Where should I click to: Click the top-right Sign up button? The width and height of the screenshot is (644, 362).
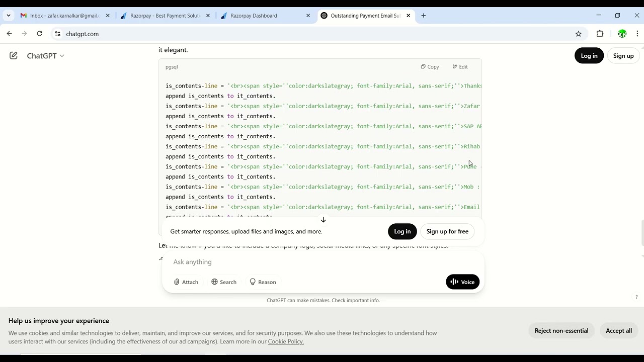(623, 56)
